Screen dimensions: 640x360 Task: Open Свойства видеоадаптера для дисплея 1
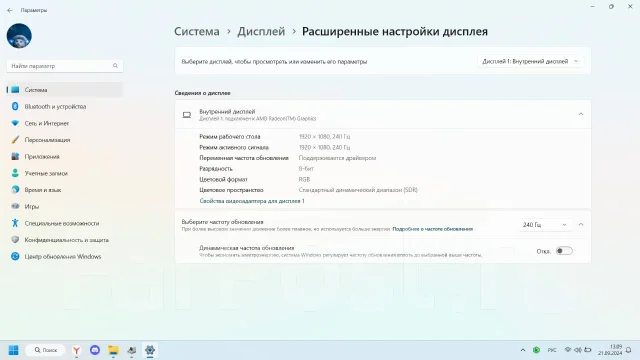point(252,201)
